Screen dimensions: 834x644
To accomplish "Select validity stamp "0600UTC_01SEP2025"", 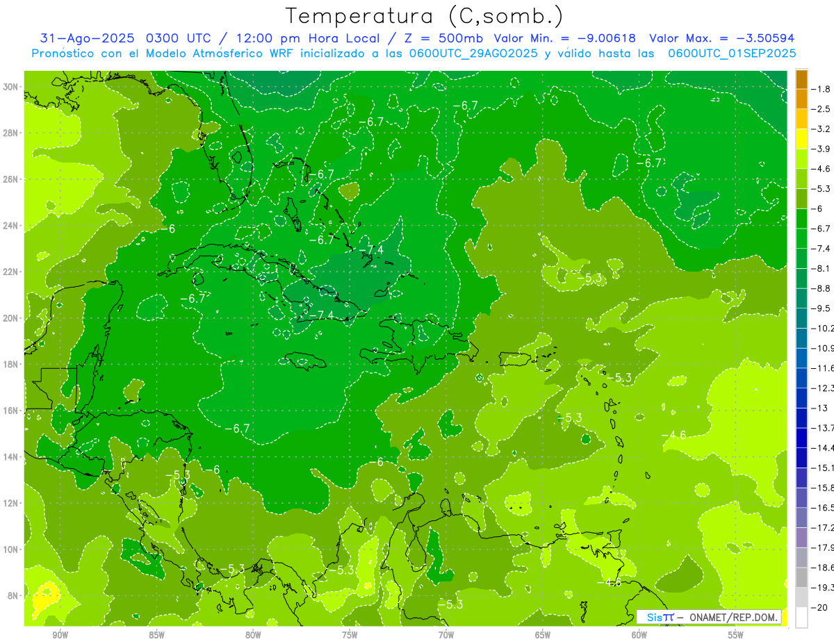I will point(733,53).
